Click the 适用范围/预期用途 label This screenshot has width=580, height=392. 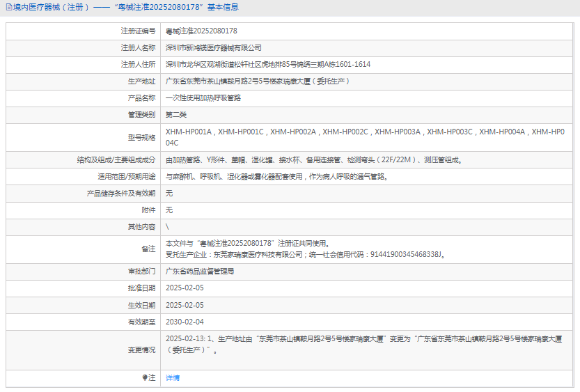(x=127, y=176)
